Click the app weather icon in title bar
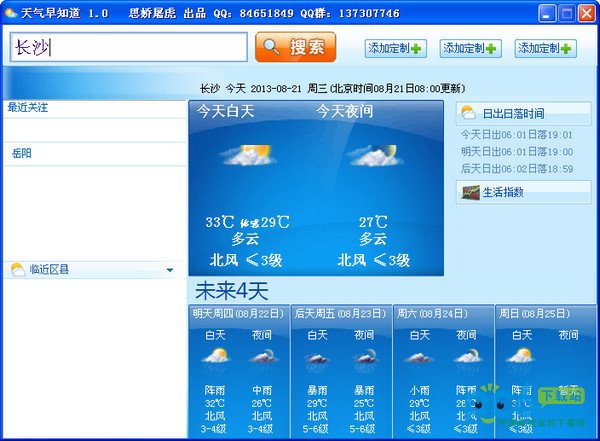The height and width of the screenshot is (441, 600). coord(11,13)
